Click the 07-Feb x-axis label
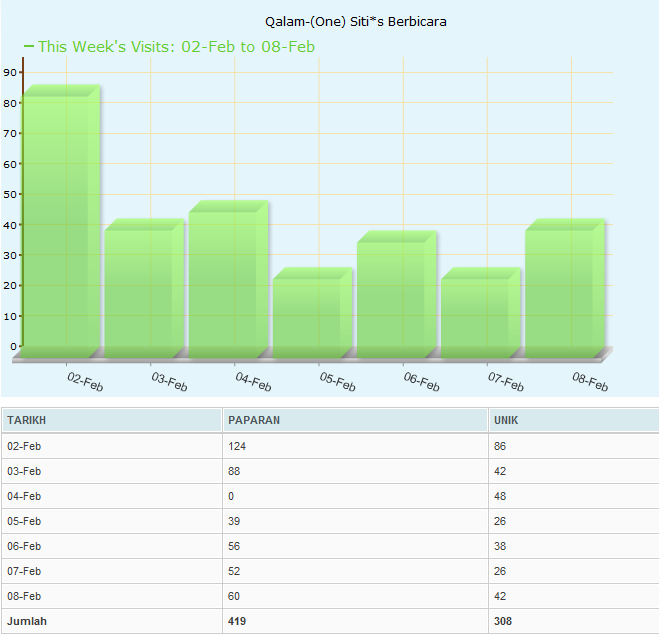 [506, 382]
